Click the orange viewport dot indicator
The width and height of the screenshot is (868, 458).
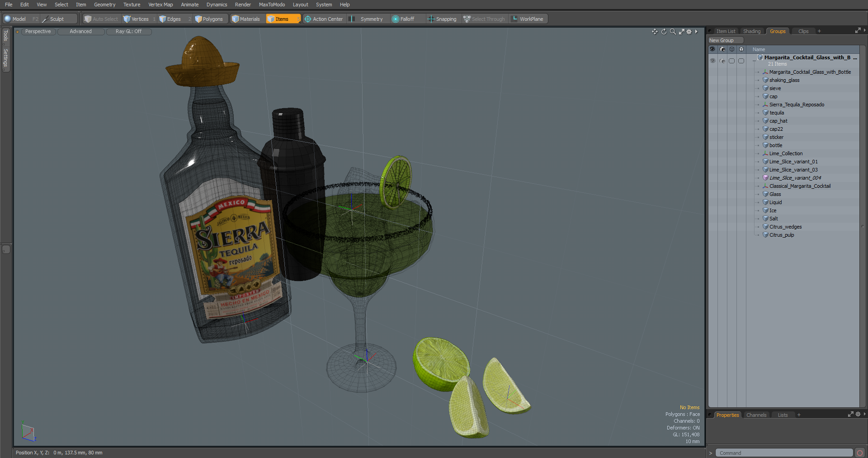[x=17, y=32]
